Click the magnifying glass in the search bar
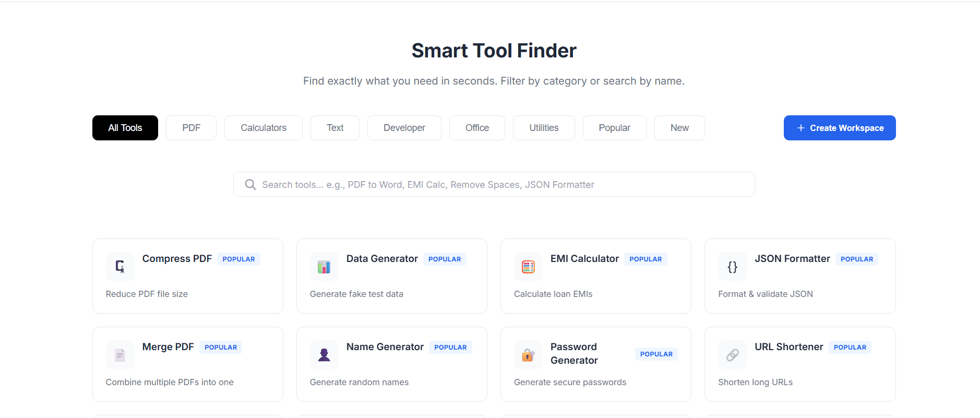 (250, 184)
